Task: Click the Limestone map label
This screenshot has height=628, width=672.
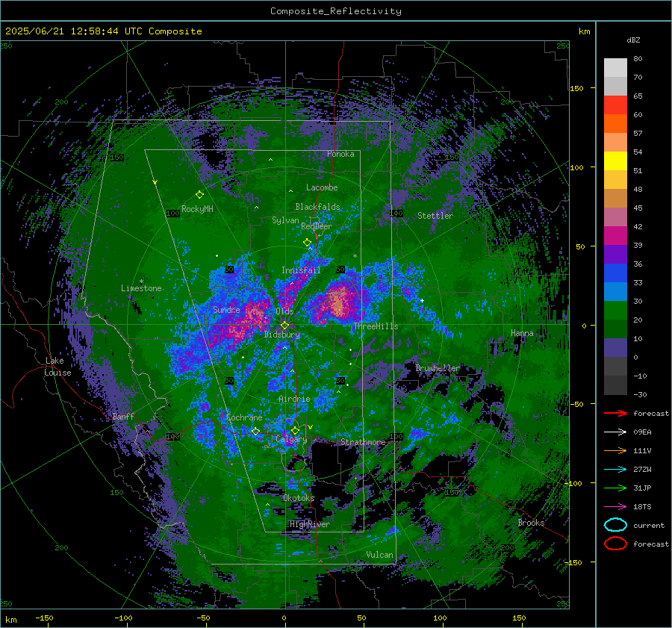Action: tap(141, 288)
